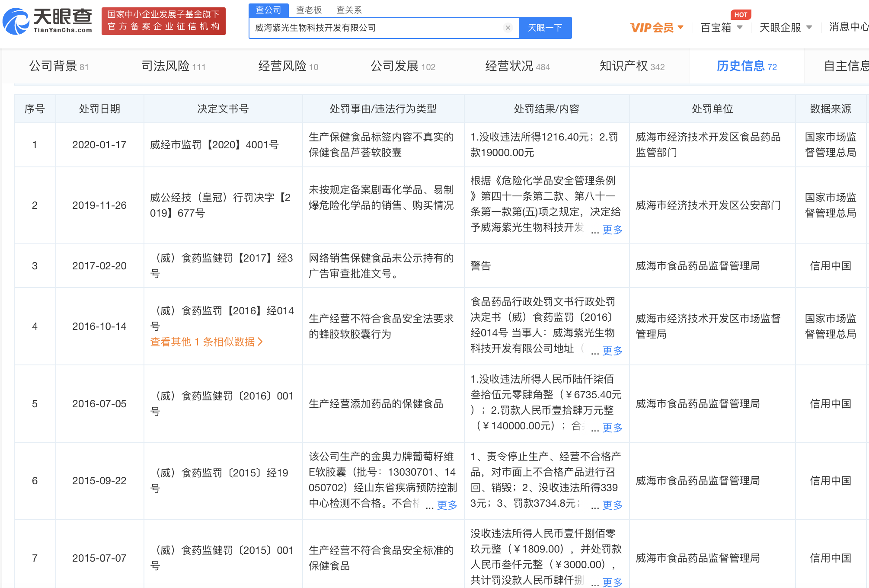Open the 历史信息 tab
Image resolution: width=869 pixels, height=588 pixels.
[747, 66]
